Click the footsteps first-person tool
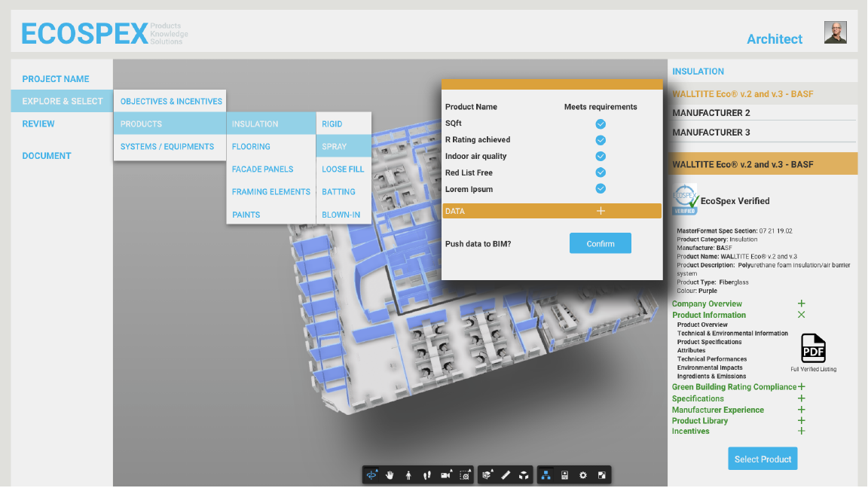Image resolution: width=868 pixels, height=488 pixels. point(426,474)
